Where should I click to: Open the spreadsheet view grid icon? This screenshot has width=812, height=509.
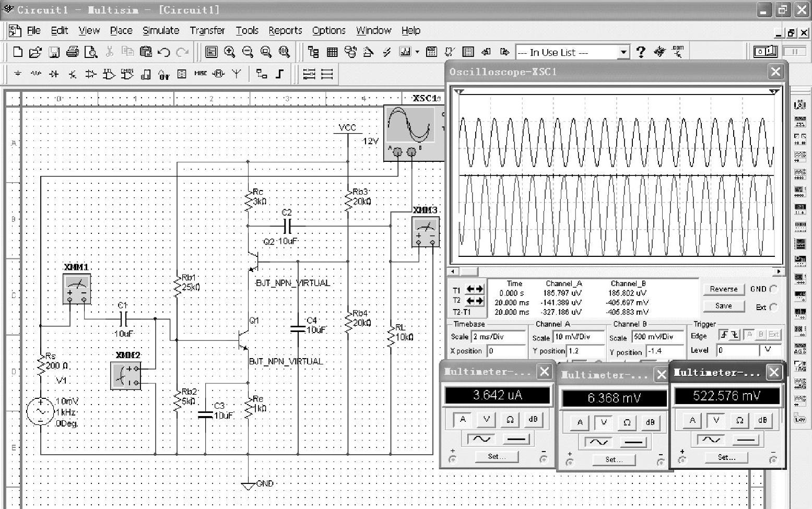pos(332,52)
